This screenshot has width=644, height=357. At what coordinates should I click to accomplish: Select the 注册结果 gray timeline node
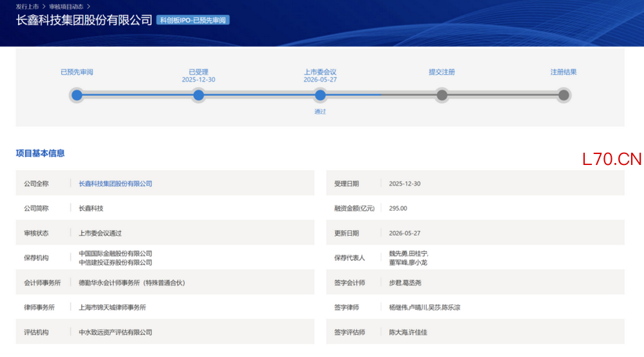point(563,95)
